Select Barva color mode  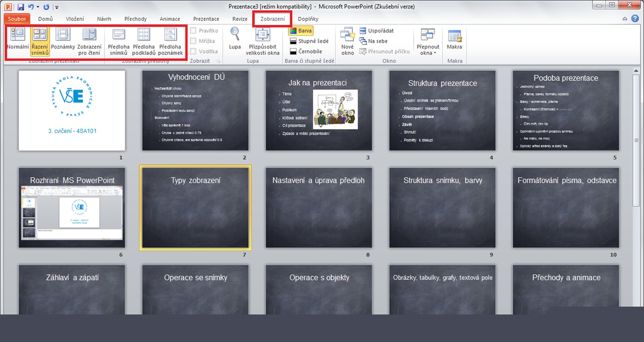point(300,30)
